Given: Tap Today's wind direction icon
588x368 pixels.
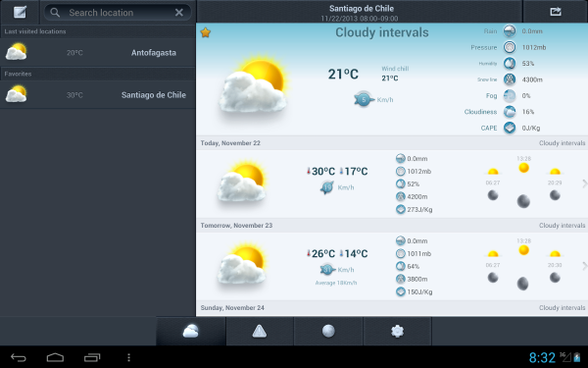Looking at the screenshot, I should [x=327, y=187].
